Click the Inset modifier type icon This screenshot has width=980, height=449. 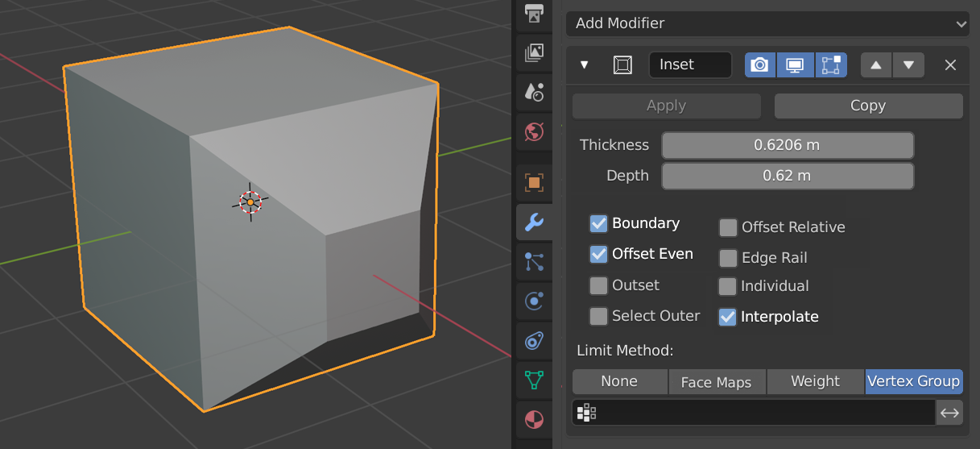tap(622, 65)
